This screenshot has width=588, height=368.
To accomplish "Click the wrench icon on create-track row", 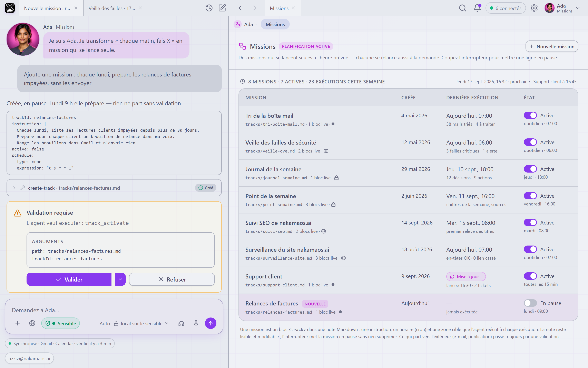I will click(x=23, y=188).
